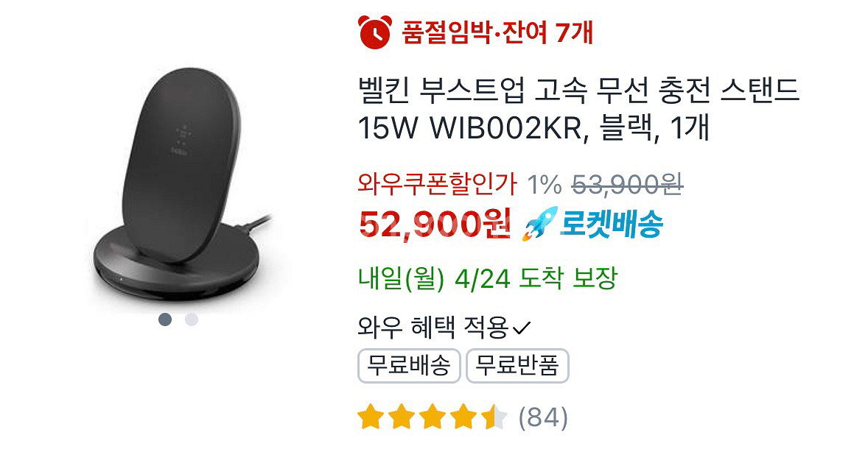Image resolution: width=868 pixels, height=452 pixels.
Task: Select the first image carousel dot
Action: point(165,319)
